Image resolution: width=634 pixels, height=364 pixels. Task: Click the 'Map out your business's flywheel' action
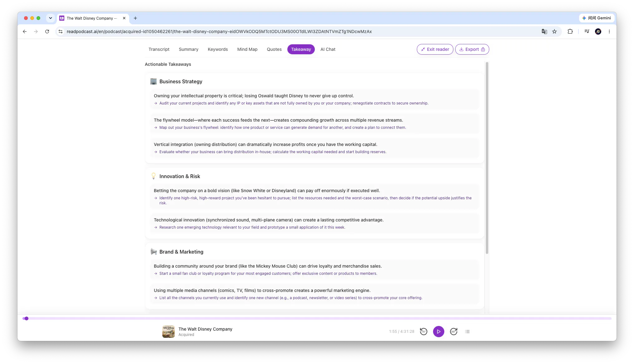click(x=283, y=128)
